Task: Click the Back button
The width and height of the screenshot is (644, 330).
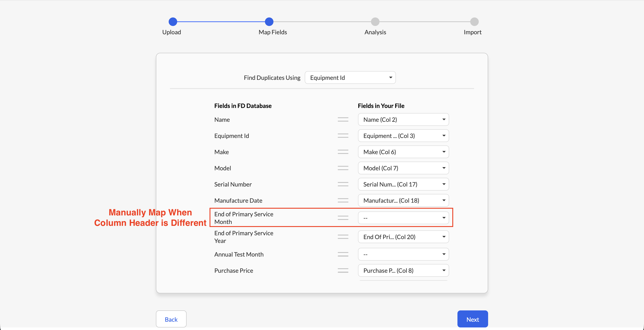Action: (171, 319)
